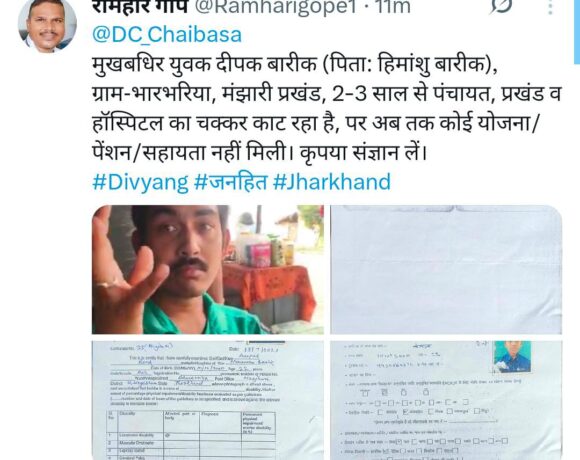Select the कृपया संज्ञान लें sentence

pos(363,152)
